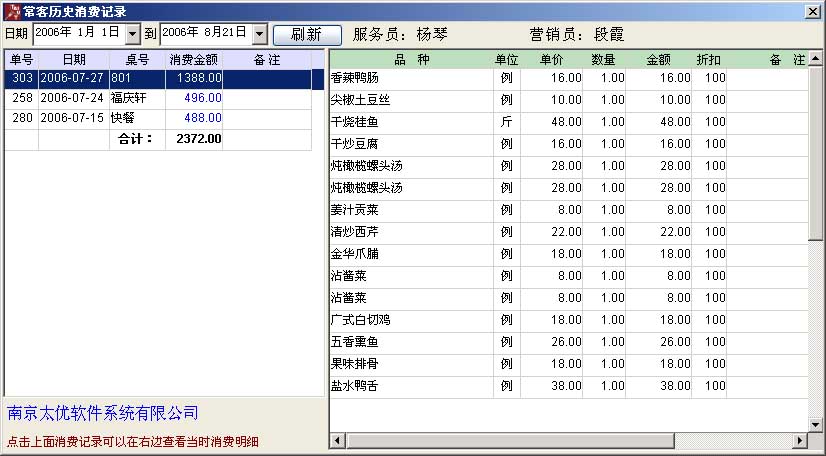Click the 日期 column header
This screenshot has width=826, height=456.
pyautogui.click(x=74, y=60)
